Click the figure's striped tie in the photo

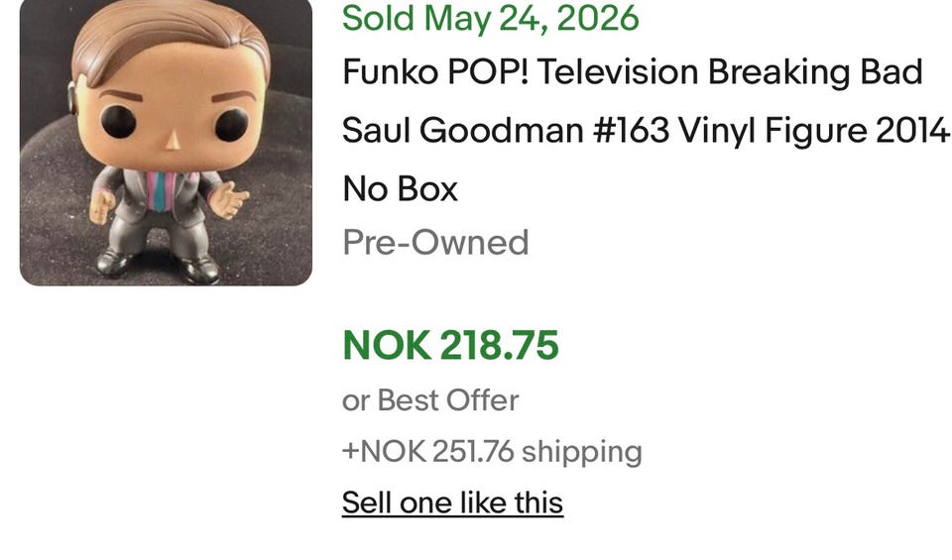pyautogui.click(x=161, y=190)
